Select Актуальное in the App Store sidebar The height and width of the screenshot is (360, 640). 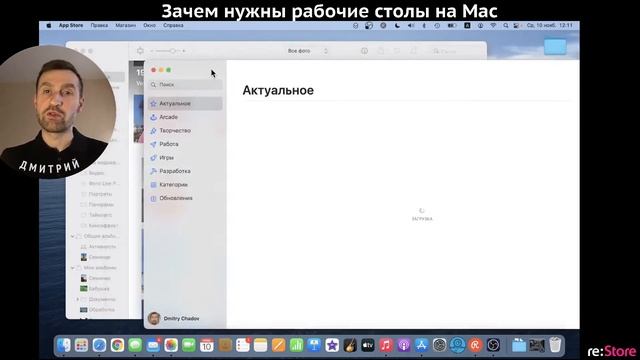[x=185, y=103]
